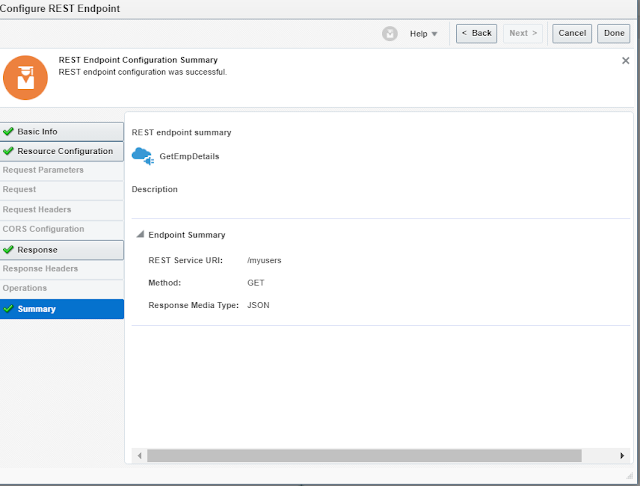Image resolution: width=640 pixels, height=486 pixels.
Task: Click the round gray icon beside Help
Action: (390, 33)
